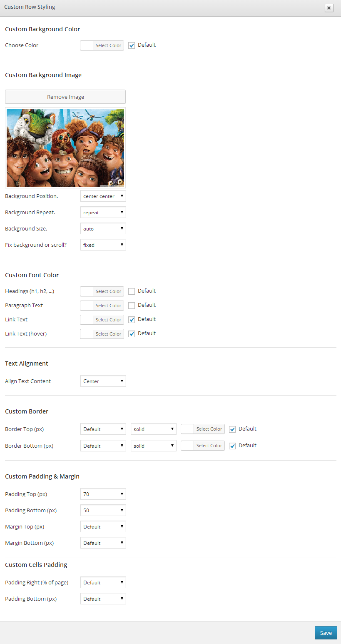Enable Default checkbox for Headings color
This screenshot has height=644, width=341.
(132, 291)
